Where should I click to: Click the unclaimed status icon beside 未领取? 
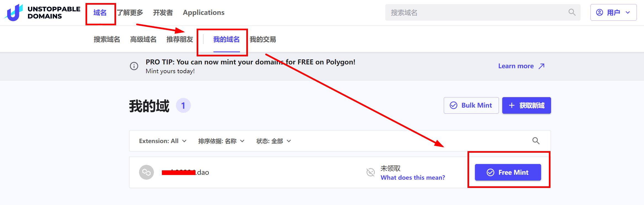point(370,173)
